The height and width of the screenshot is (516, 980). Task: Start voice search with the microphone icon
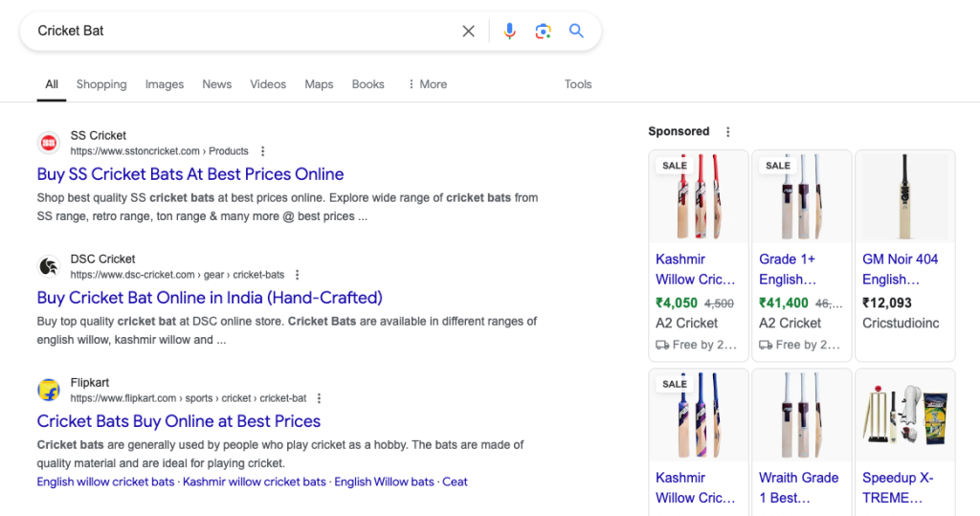coord(509,31)
